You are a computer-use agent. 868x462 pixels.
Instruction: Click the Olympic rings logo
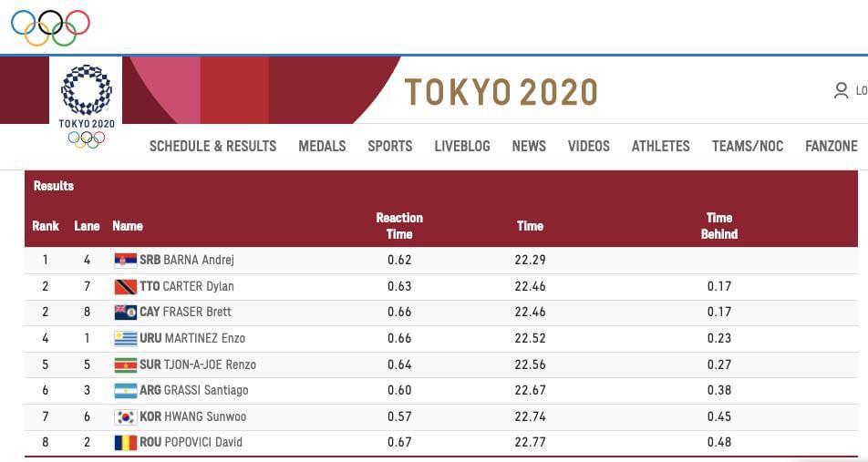tap(50, 27)
